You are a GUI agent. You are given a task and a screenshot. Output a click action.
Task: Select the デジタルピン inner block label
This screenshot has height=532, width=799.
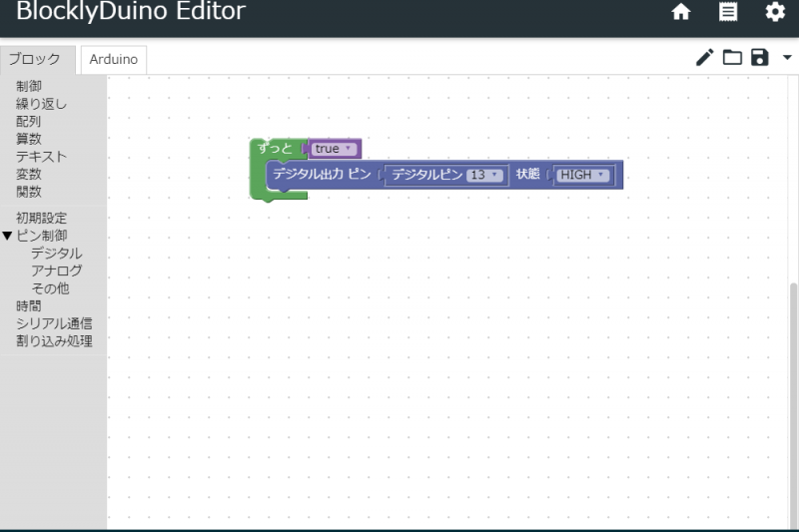click(426, 175)
